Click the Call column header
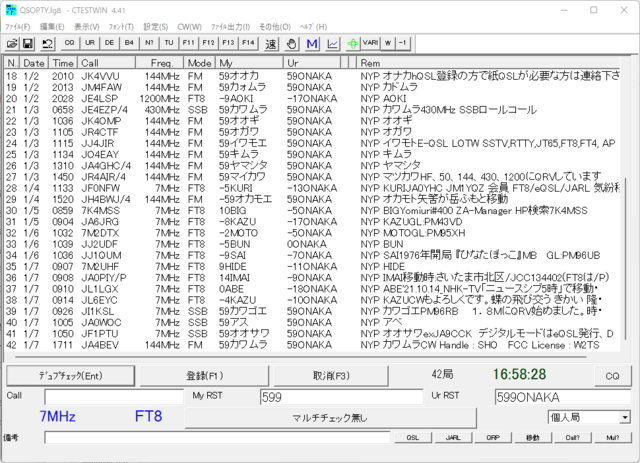 click(x=107, y=63)
